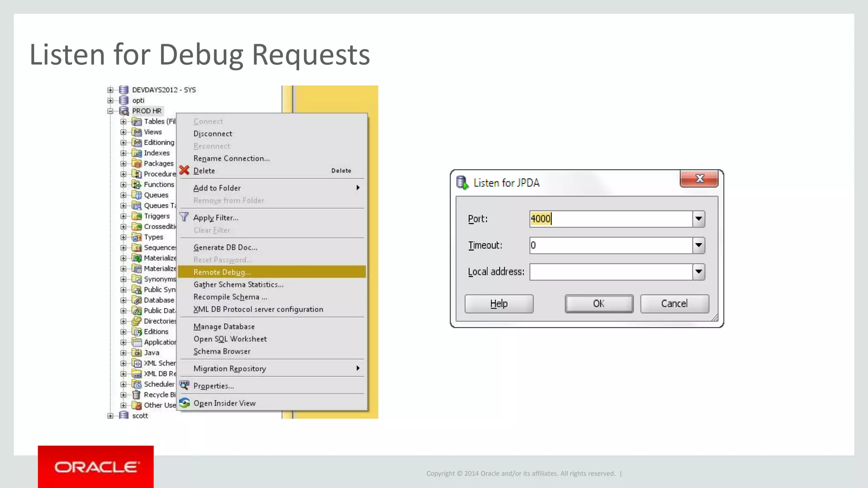Click the Types node icon
The width and height of the screenshot is (868, 488).
click(x=136, y=237)
